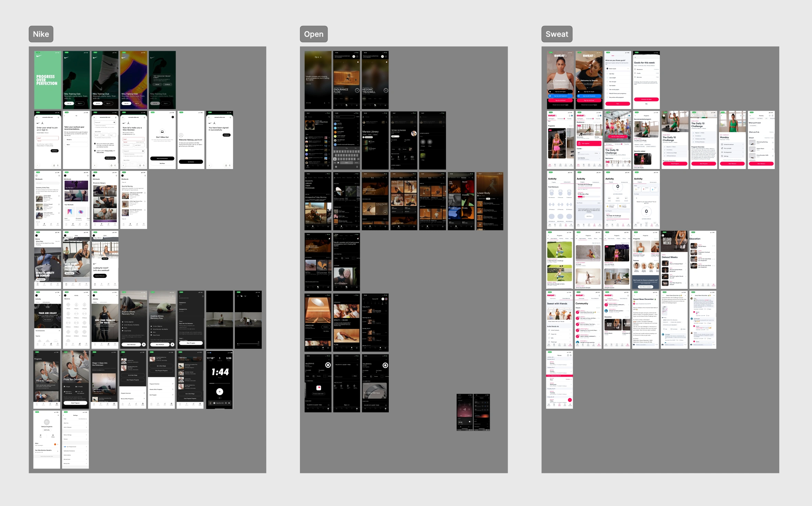Close the Nike 'Enter your email' sheet
812x506 pixels.
38,117
